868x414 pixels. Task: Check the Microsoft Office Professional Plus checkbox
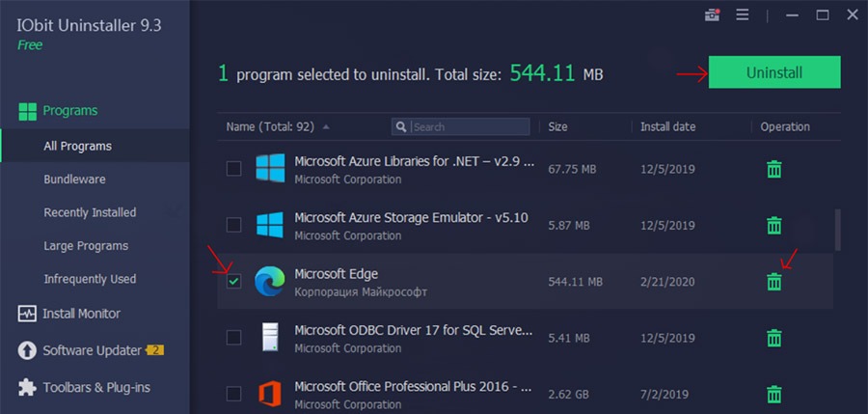click(x=234, y=394)
